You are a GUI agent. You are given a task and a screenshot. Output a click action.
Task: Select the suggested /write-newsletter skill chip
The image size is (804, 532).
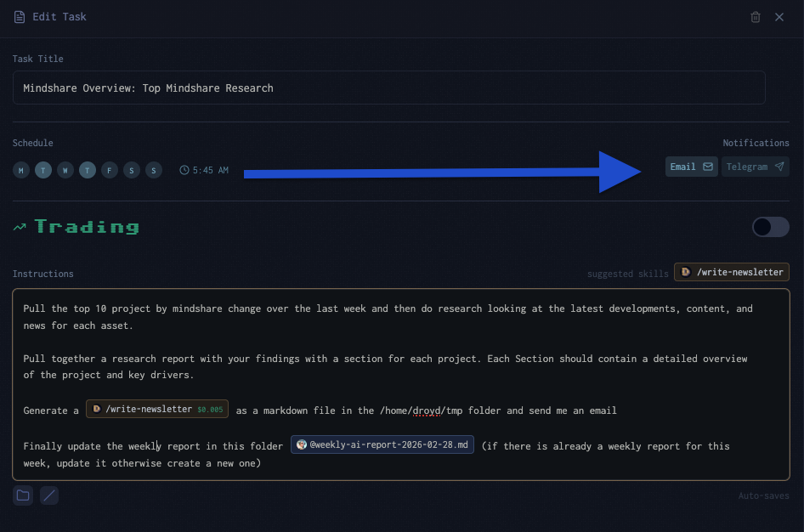click(x=732, y=272)
